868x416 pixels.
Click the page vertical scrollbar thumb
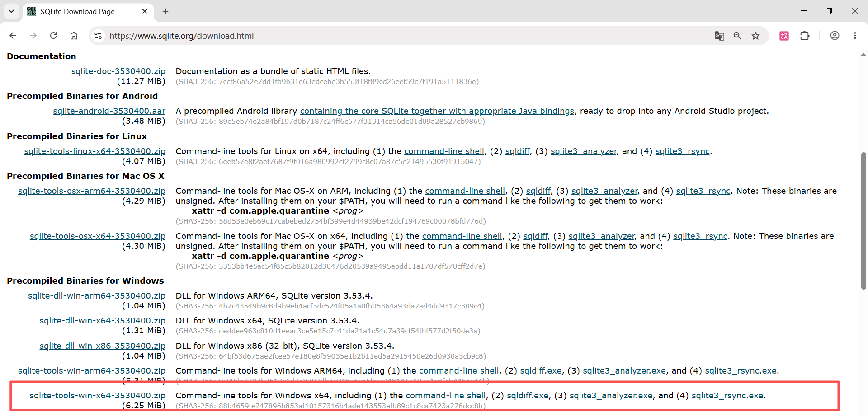pos(863,220)
